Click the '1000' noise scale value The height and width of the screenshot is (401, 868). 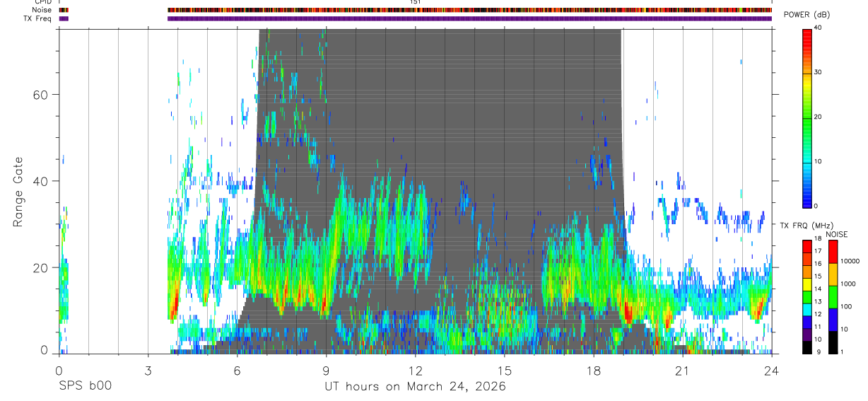click(x=848, y=284)
